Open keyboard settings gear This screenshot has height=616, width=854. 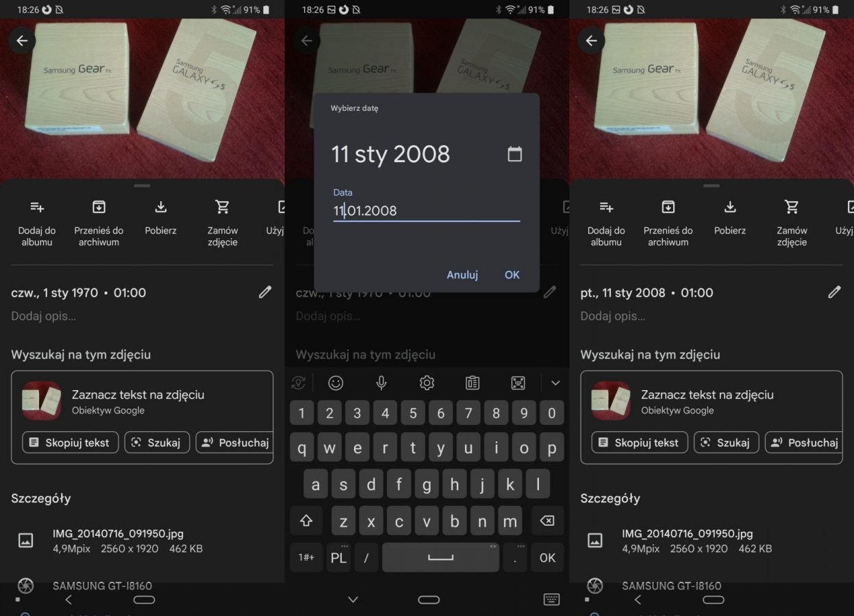(x=427, y=383)
